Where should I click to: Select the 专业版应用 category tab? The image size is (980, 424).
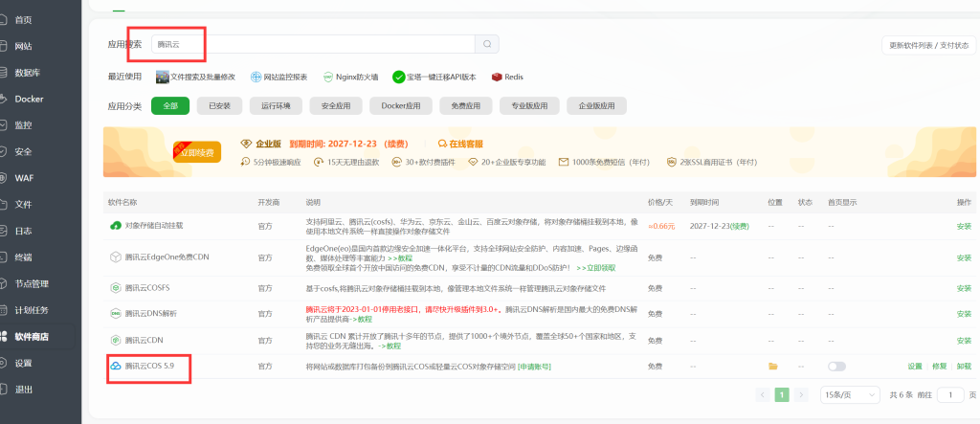point(529,105)
